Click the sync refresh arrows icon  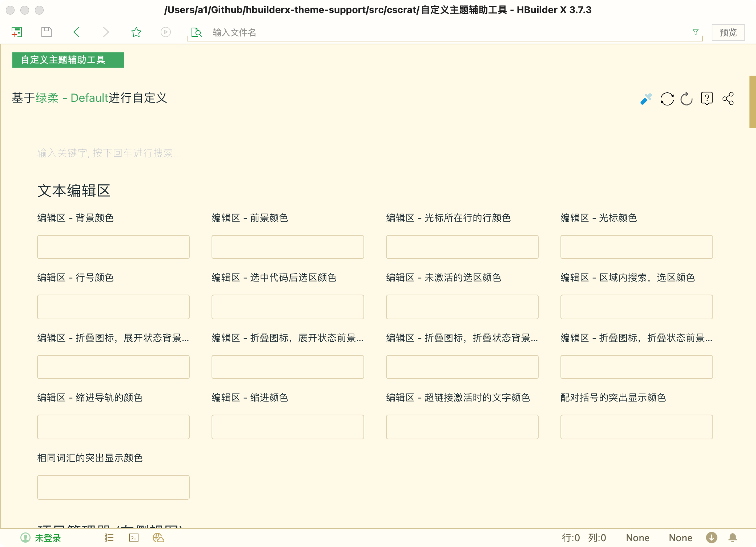pos(667,99)
